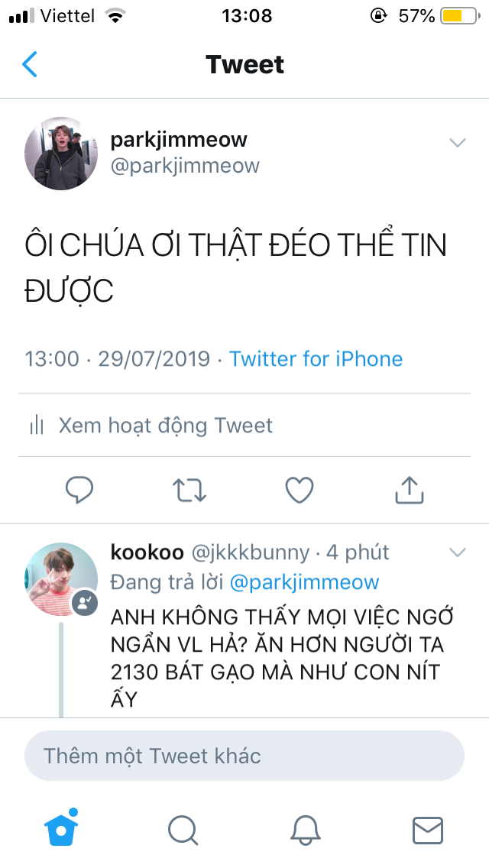Tap the reply speech bubble icon
The height and width of the screenshot is (868, 489).
pos(79,490)
